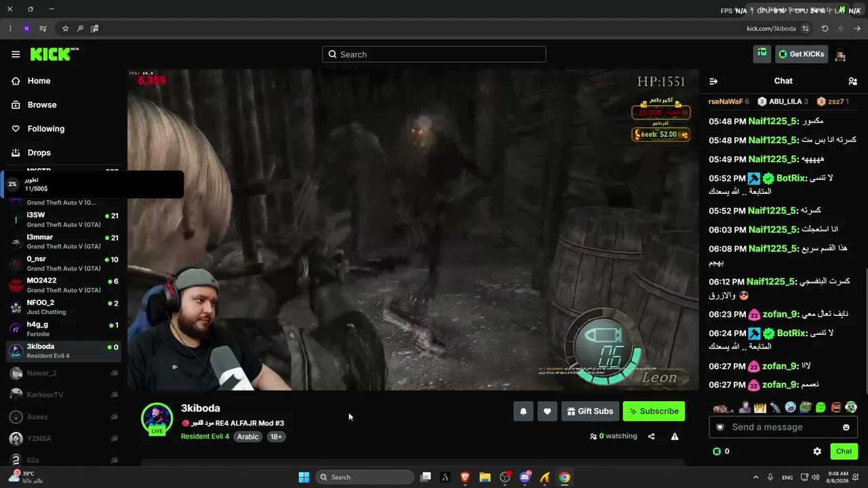Open the browser profile N avatar
Screen dimensions: 868x488
click(x=26, y=28)
